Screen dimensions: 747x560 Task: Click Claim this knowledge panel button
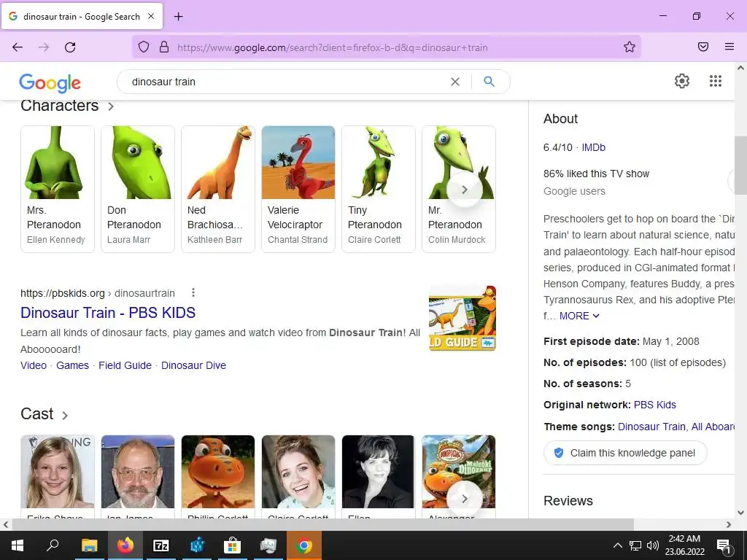click(x=625, y=453)
